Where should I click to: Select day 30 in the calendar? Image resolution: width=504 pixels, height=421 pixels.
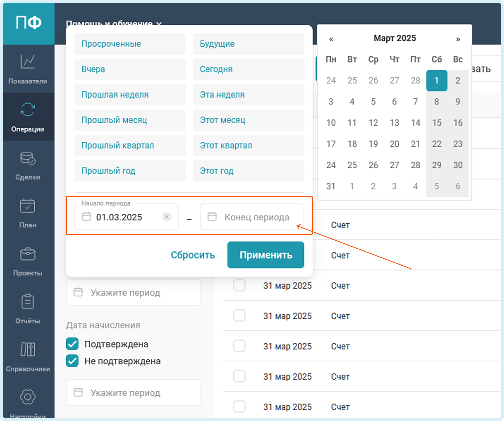458,165
